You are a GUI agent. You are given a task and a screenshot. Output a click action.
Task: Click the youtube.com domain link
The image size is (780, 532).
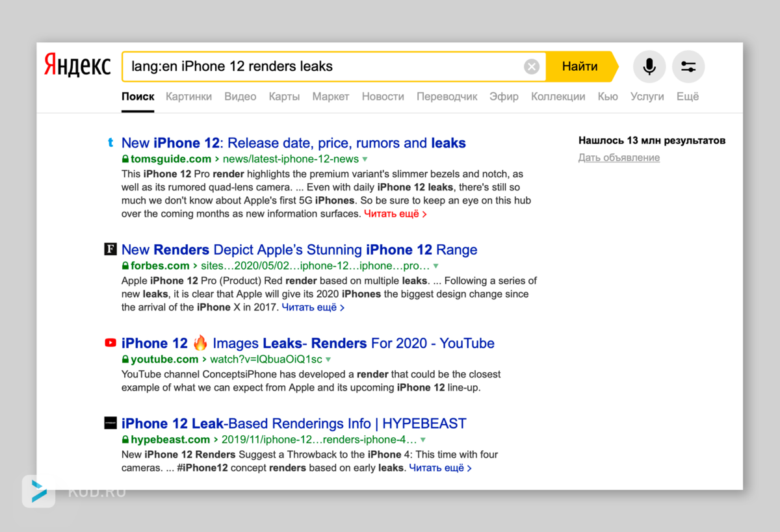click(x=164, y=359)
